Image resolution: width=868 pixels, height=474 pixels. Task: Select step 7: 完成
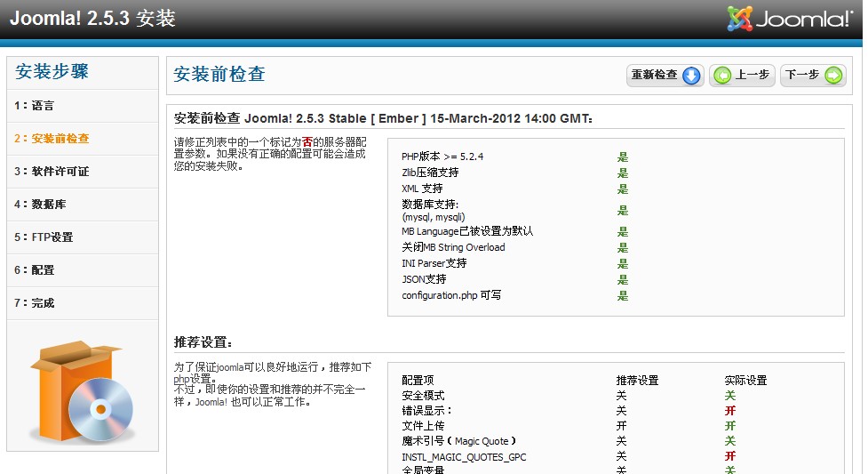(x=83, y=302)
